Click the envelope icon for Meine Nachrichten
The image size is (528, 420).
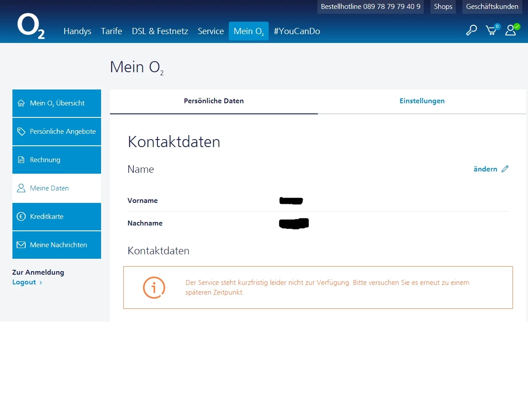click(21, 245)
